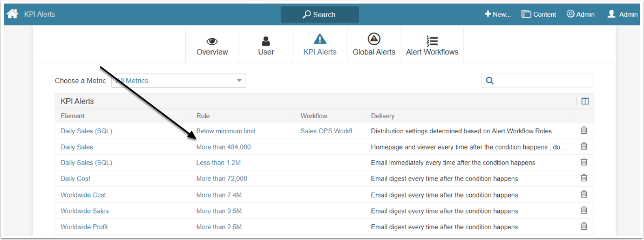Delete the Worldwide Cost alert

[x=584, y=195]
